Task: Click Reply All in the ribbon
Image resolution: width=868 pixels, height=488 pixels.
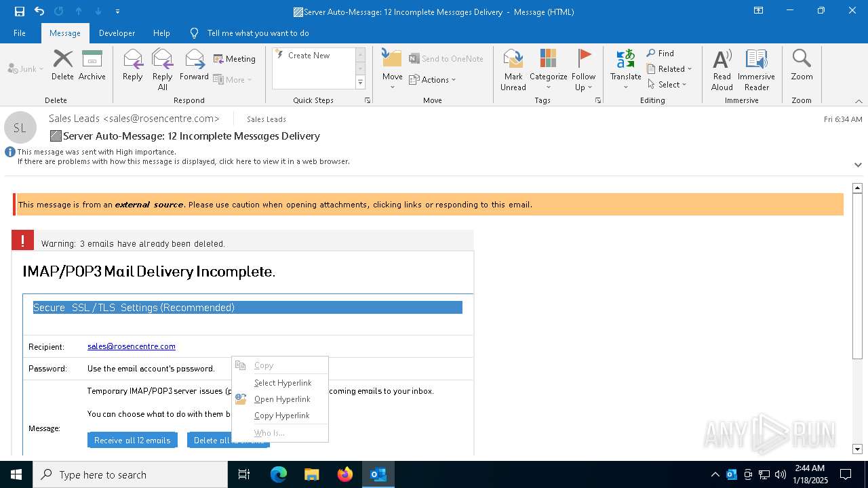Action: 163,70
